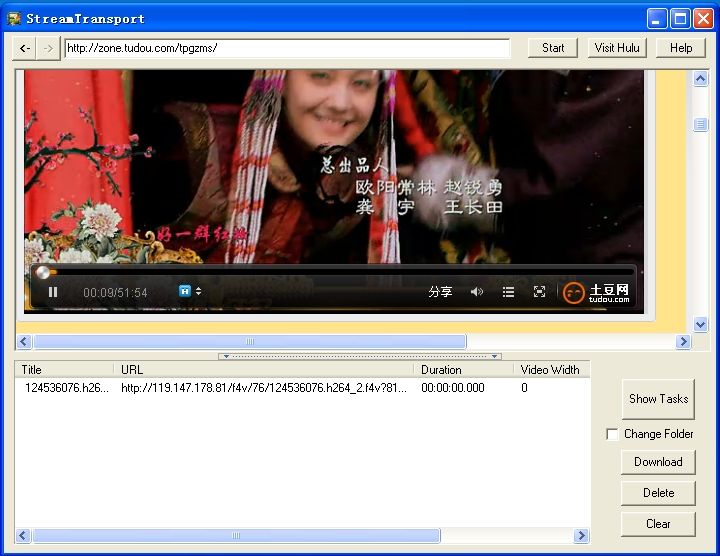Sort the list by the Title column header
The image size is (720, 556).
pyautogui.click(x=64, y=370)
